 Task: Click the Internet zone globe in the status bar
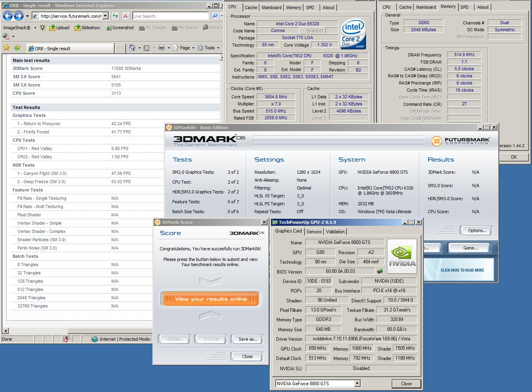pyautogui.click(x=95, y=339)
